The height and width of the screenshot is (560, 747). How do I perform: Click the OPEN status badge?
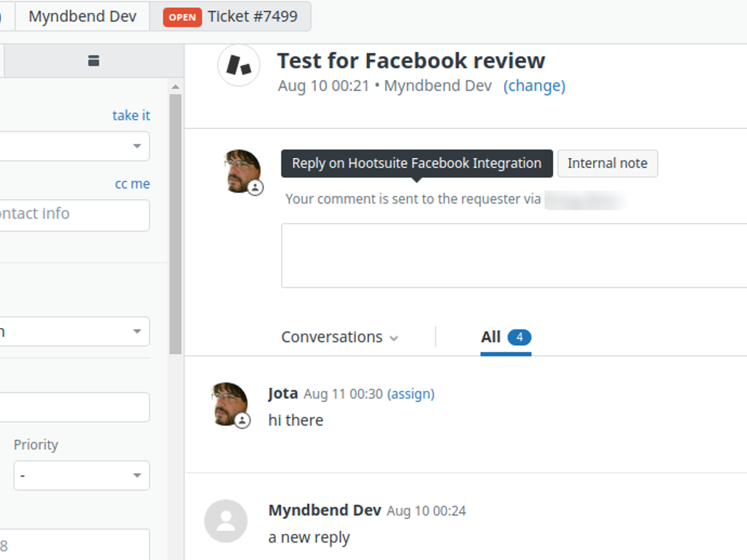pos(182,17)
